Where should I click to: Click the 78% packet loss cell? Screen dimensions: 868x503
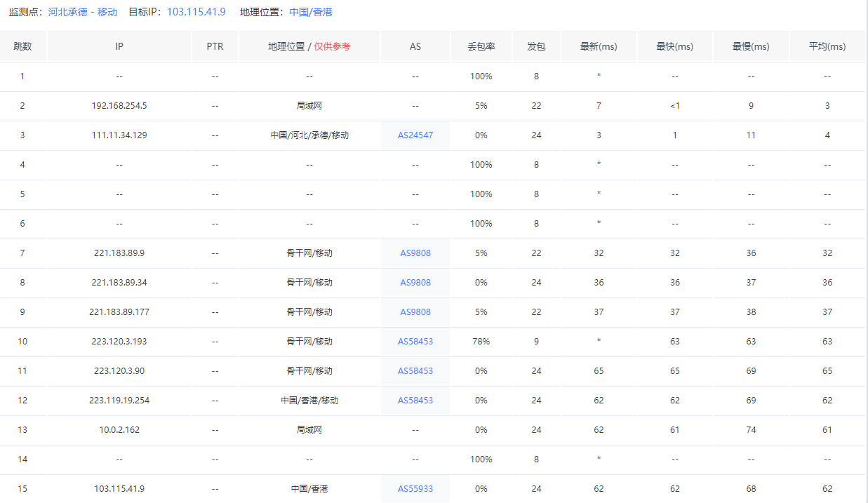[x=481, y=342]
